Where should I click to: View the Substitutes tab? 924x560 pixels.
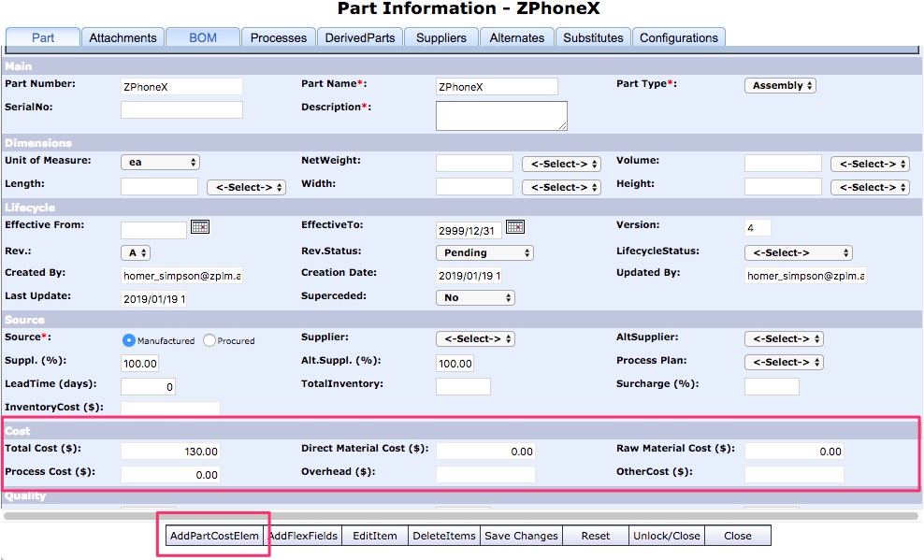pyautogui.click(x=594, y=37)
